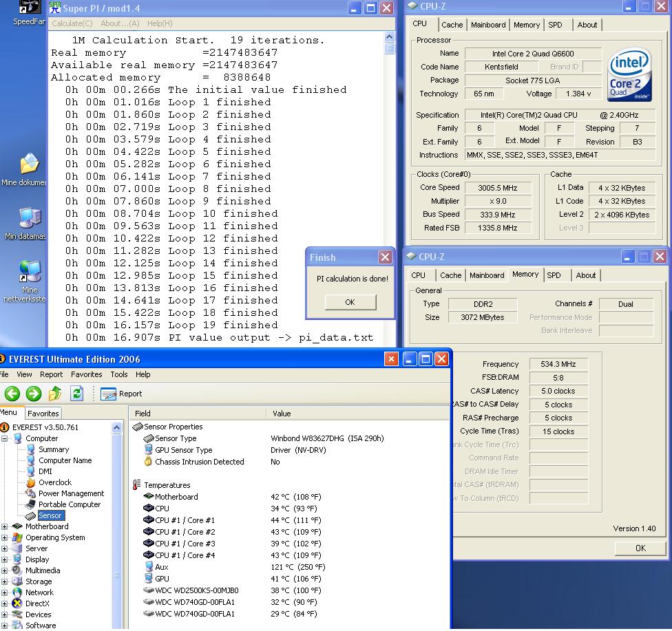This screenshot has height=631, width=672.
Task: Click the Intel Core 2 Quad logo
Action: (x=629, y=74)
